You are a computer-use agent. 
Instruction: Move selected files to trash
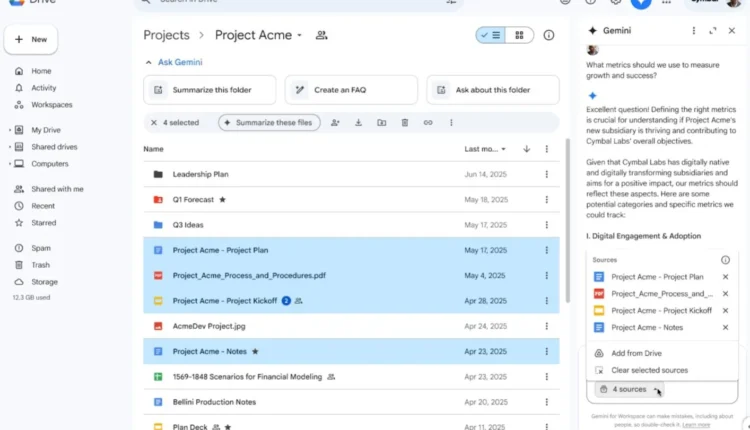click(405, 122)
